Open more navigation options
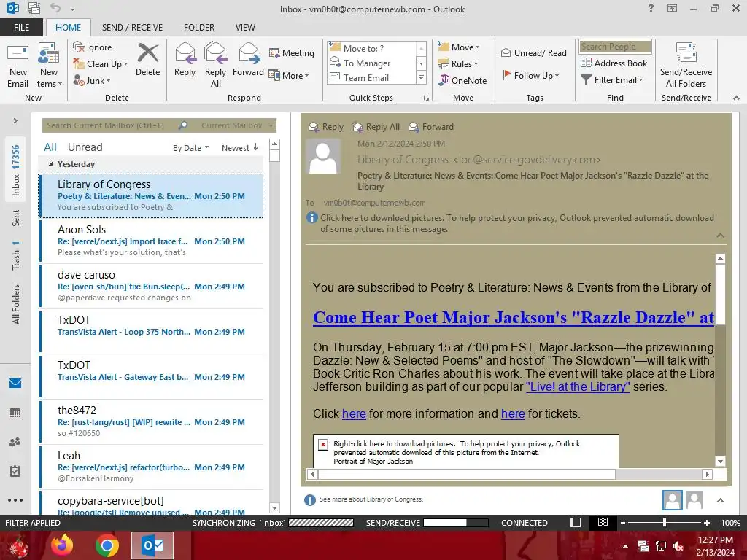Viewport: 747px width, 560px height. [x=15, y=500]
